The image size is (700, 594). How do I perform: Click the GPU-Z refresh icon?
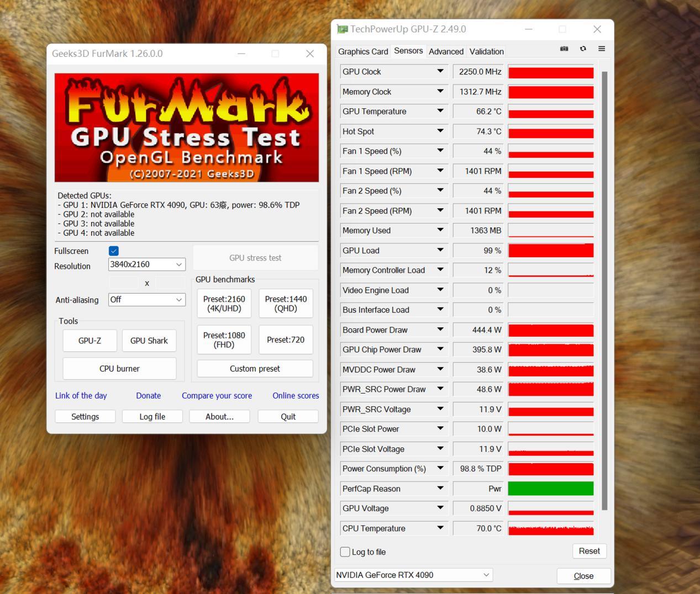[x=583, y=49]
